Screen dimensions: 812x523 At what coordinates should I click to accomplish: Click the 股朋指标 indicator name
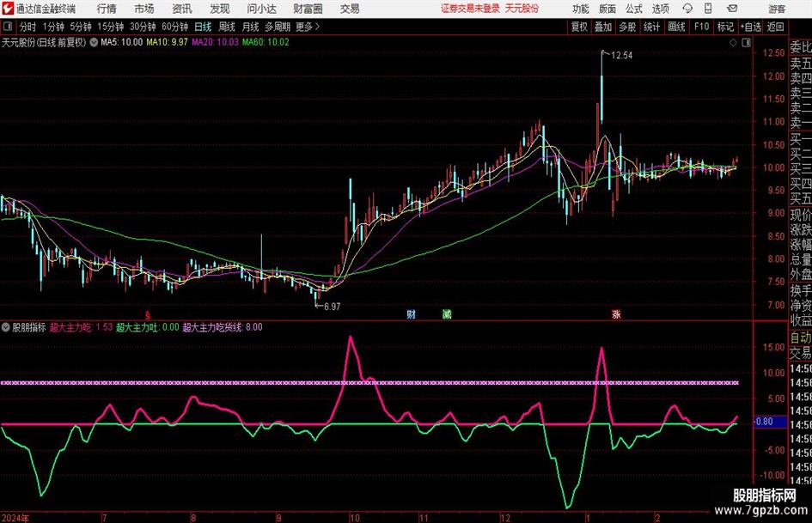tap(29, 327)
